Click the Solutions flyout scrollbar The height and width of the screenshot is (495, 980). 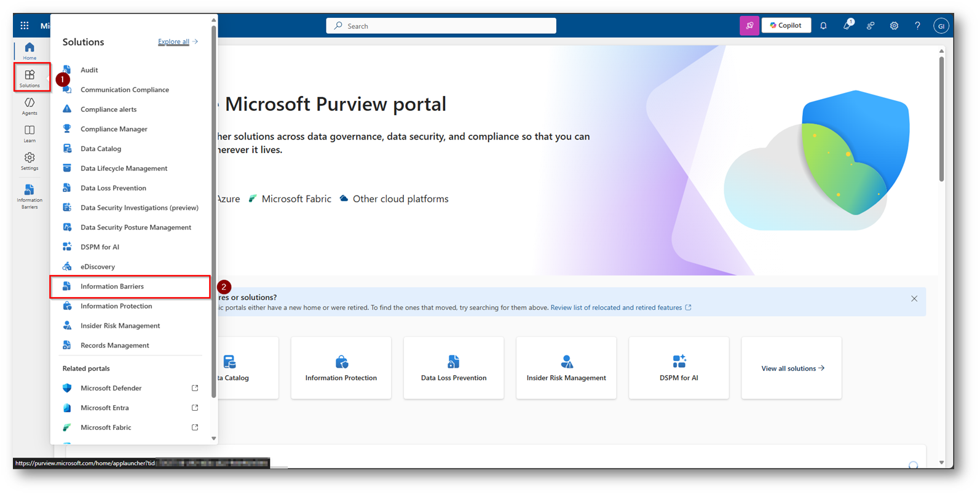(x=213, y=211)
